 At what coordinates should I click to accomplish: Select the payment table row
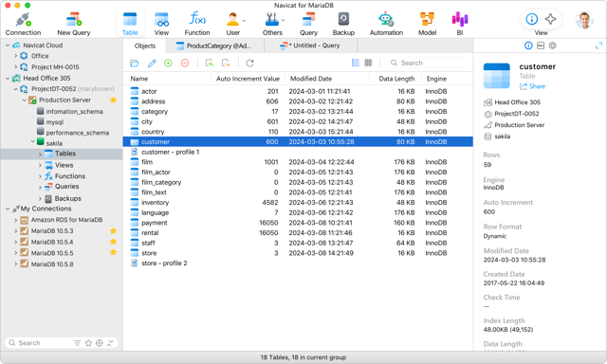298,223
